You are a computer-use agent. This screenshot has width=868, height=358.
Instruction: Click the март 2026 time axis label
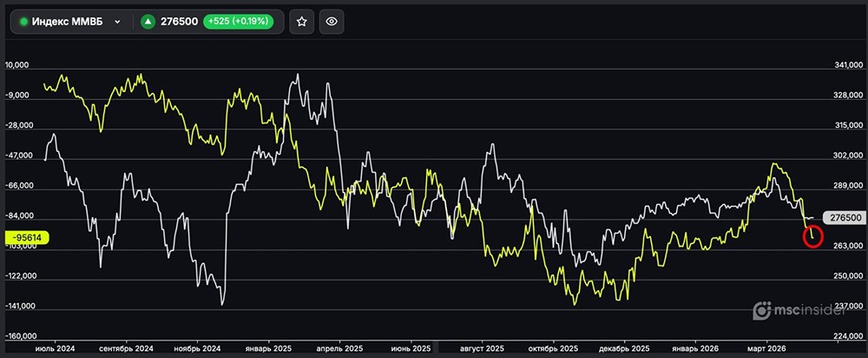[x=770, y=348]
